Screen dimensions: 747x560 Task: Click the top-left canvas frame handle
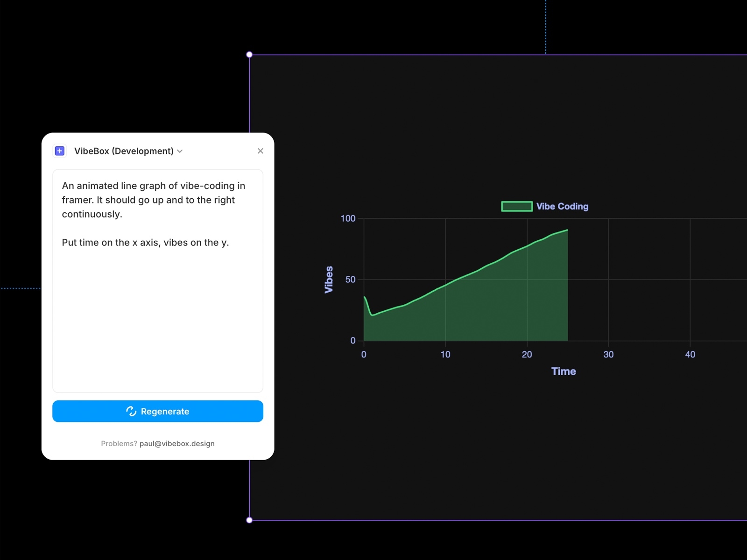pyautogui.click(x=249, y=54)
